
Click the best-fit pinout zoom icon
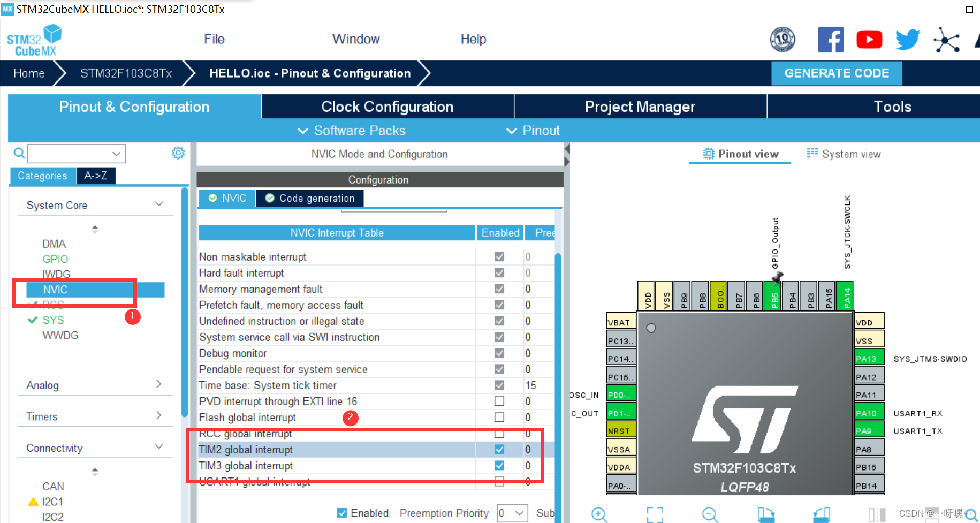pyautogui.click(x=655, y=514)
